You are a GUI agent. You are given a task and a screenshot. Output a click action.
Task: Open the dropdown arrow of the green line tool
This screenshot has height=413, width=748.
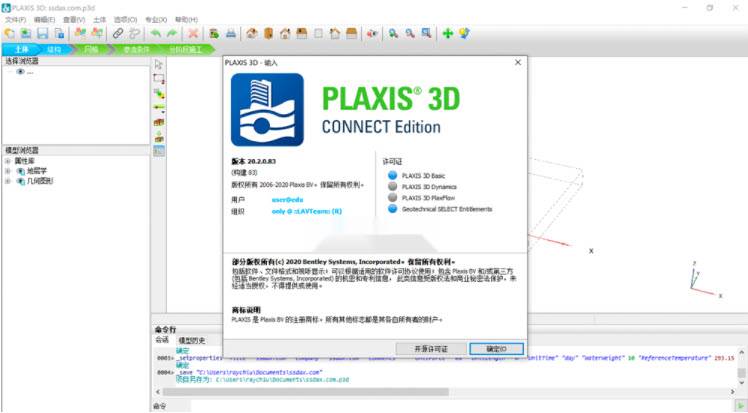(163, 113)
